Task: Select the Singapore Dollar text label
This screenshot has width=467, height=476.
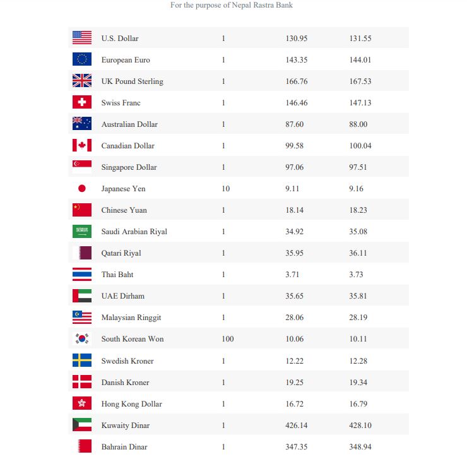Action: pos(129,167)
